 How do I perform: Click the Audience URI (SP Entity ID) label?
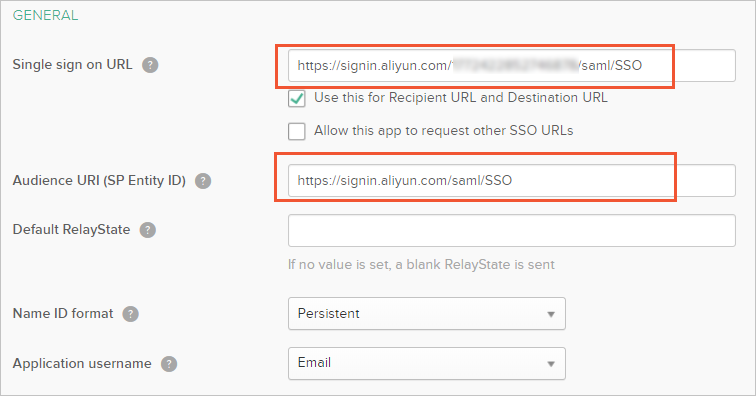point(99,180)
